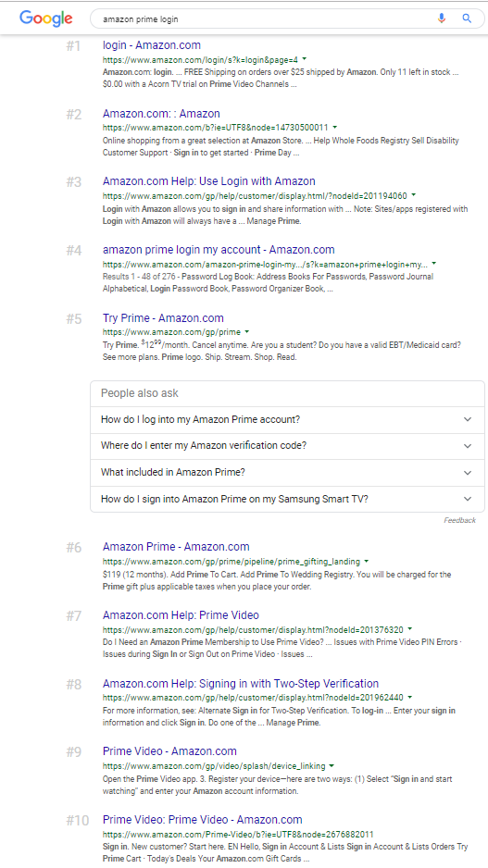The height and width of the screenshot is (868, 488).
Task: Open dropdown arrow beside device_linking URL
Action: (332, 765)
